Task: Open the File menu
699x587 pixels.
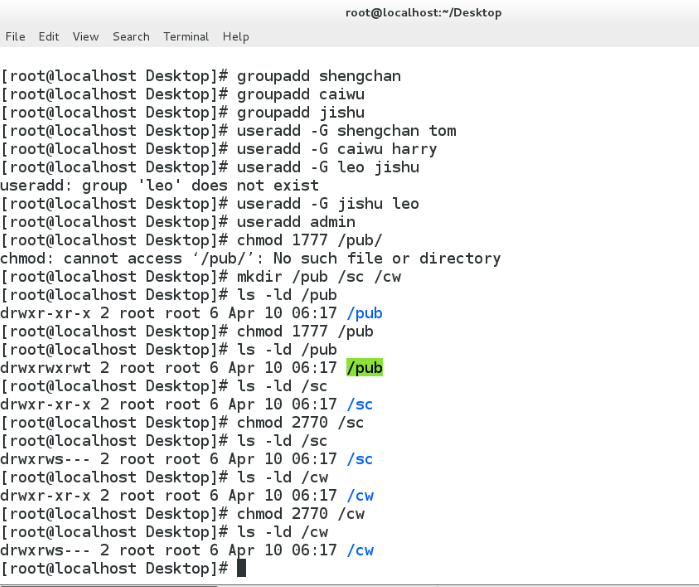Action: [x=15, y=37]
